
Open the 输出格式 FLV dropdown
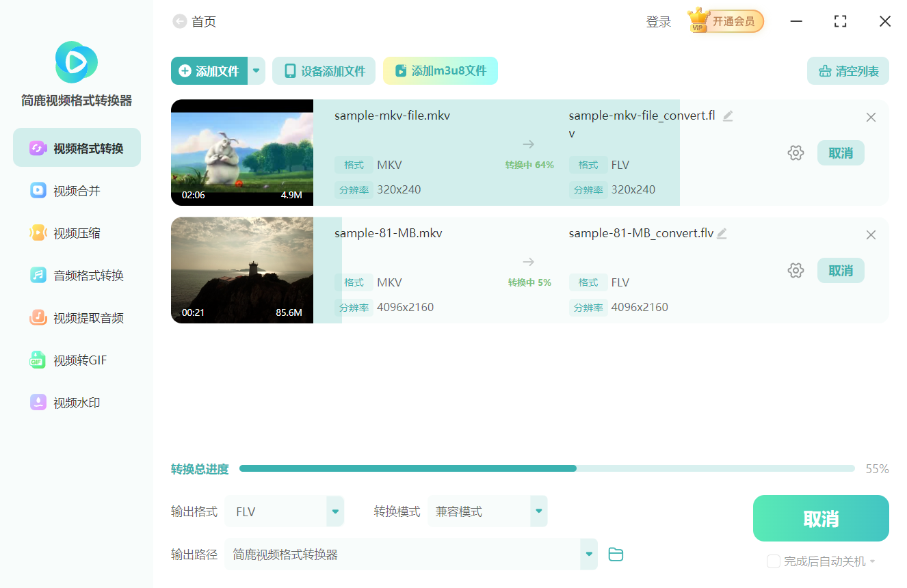pos(285,511)
